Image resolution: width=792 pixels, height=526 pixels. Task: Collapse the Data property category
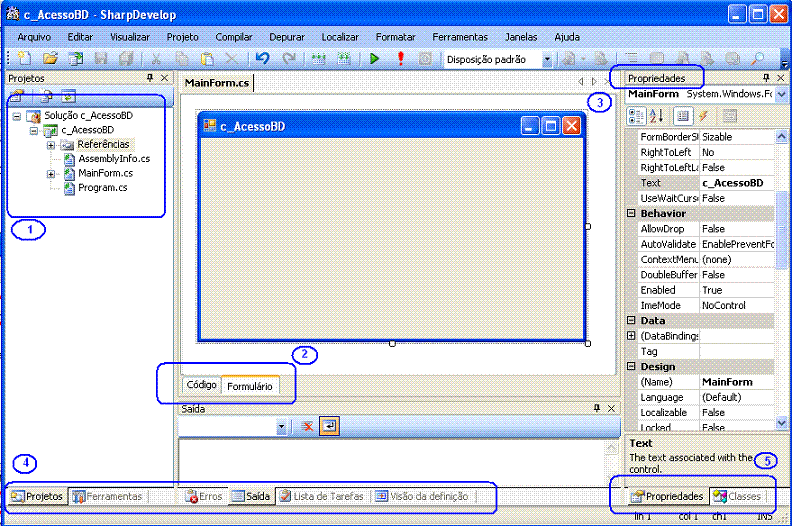[631, 320]
